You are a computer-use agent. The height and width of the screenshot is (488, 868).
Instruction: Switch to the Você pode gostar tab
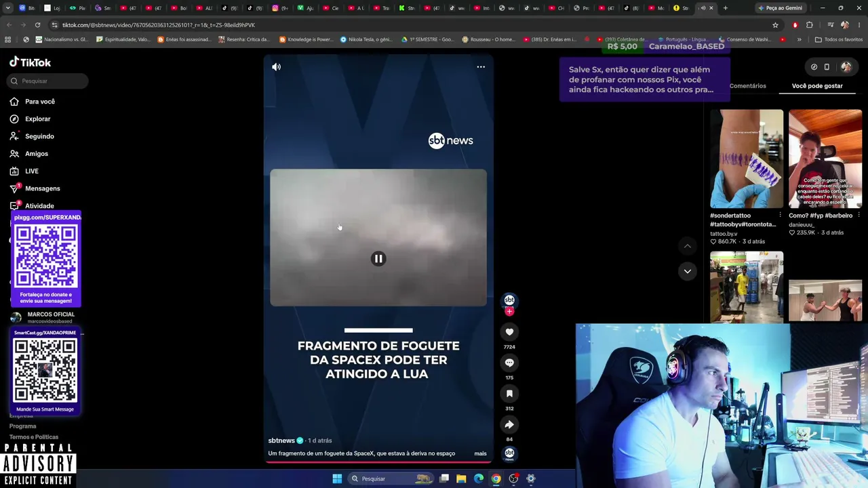(x=817, y=86)
